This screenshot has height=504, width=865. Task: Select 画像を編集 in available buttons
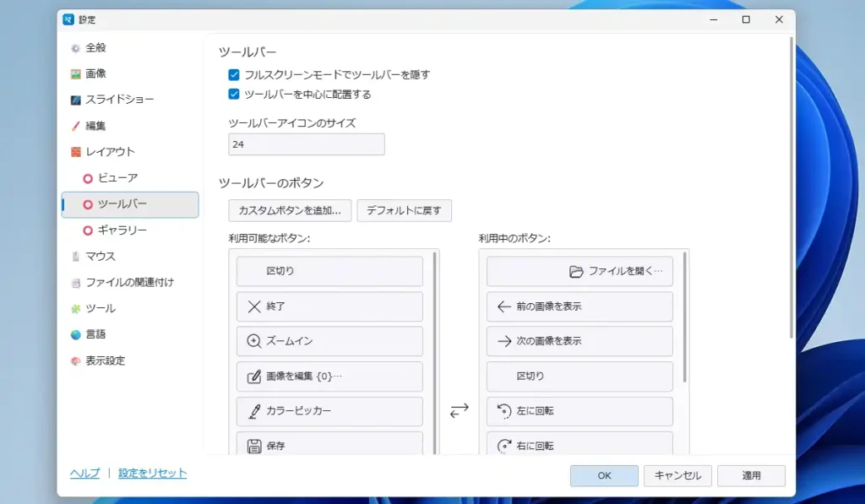[x=329, y=377]
